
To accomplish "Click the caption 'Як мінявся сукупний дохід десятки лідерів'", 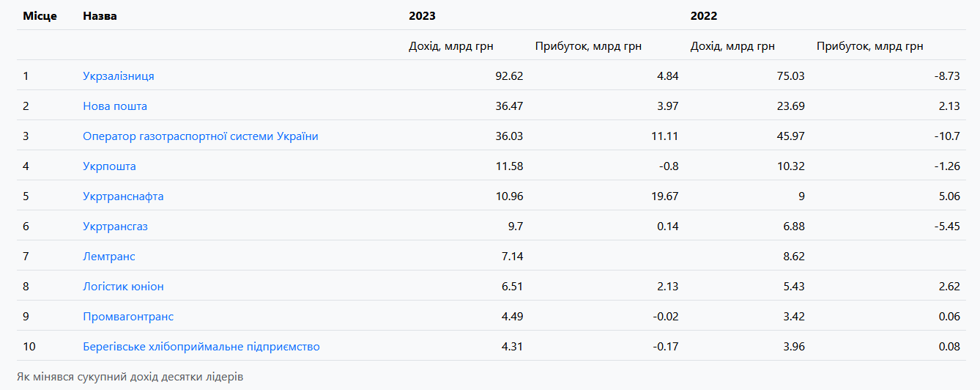I will [x=130, y=377].
